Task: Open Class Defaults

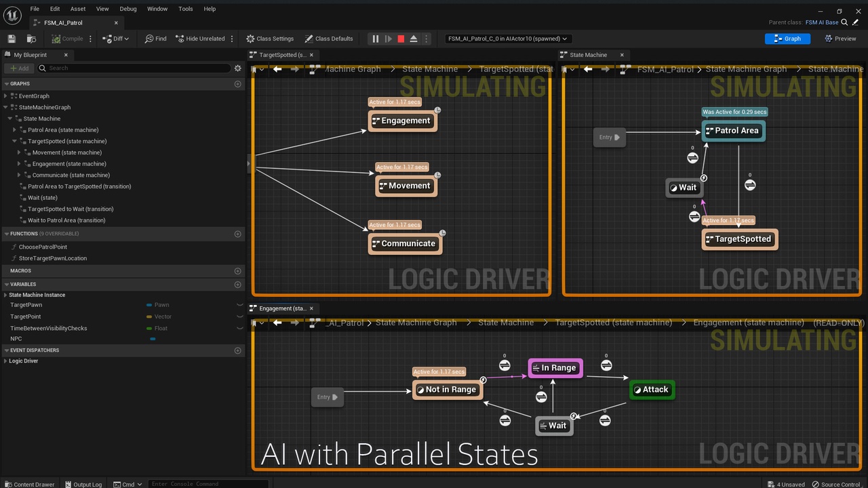Action: coord(329,39)
